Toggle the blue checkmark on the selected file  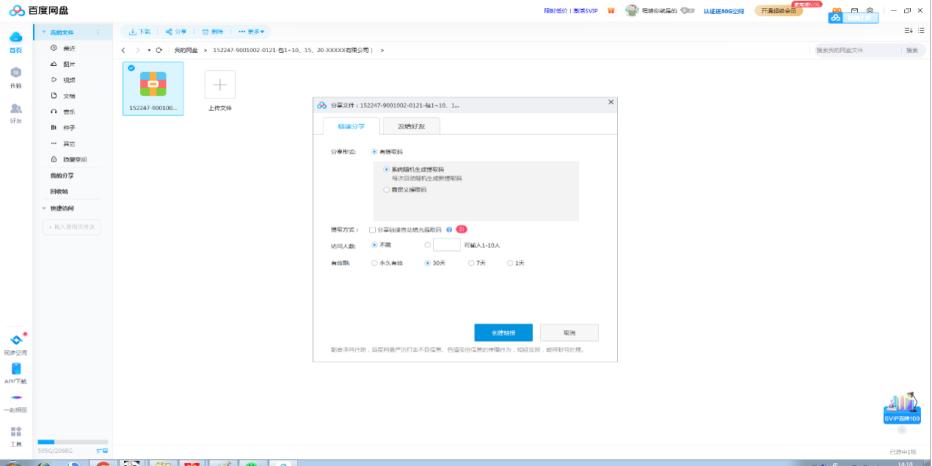pyautogui.click(x=131, y=68)
